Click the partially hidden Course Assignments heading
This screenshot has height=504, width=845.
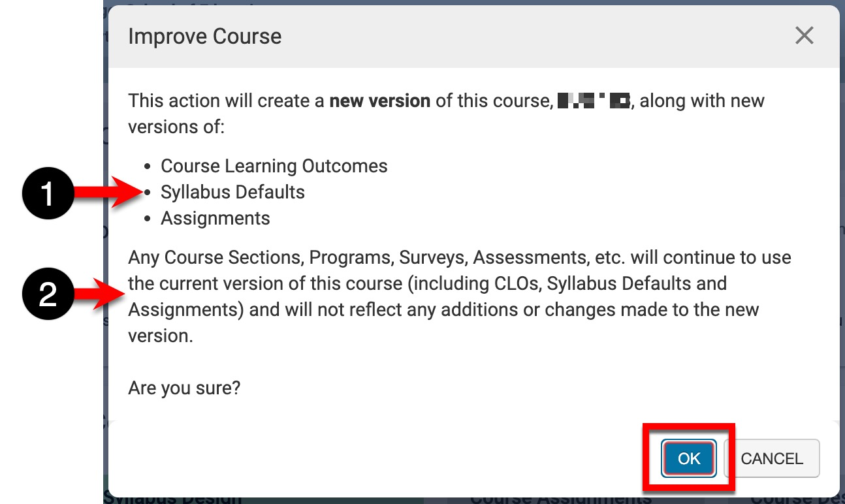click(x=560, y=499)
